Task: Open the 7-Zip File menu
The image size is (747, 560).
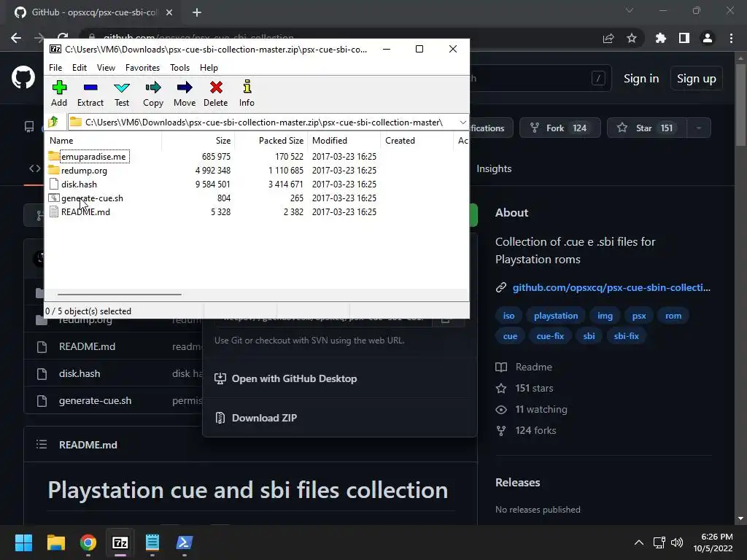Action: (55, 68)
